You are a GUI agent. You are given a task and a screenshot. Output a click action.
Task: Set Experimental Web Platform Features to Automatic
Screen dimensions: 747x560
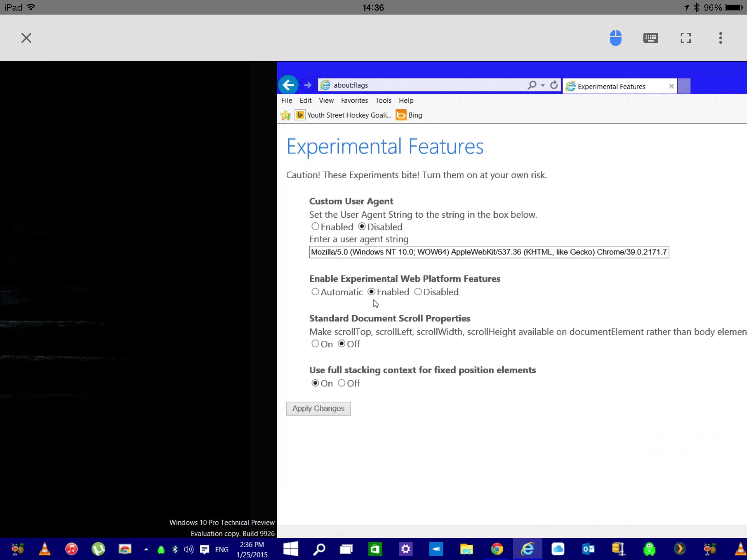coord(315,292)
